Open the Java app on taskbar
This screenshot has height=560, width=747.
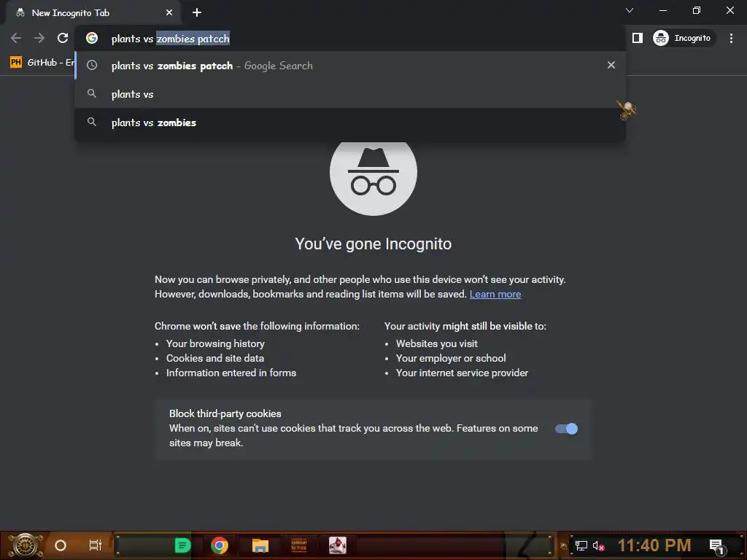tap(337, 545)
